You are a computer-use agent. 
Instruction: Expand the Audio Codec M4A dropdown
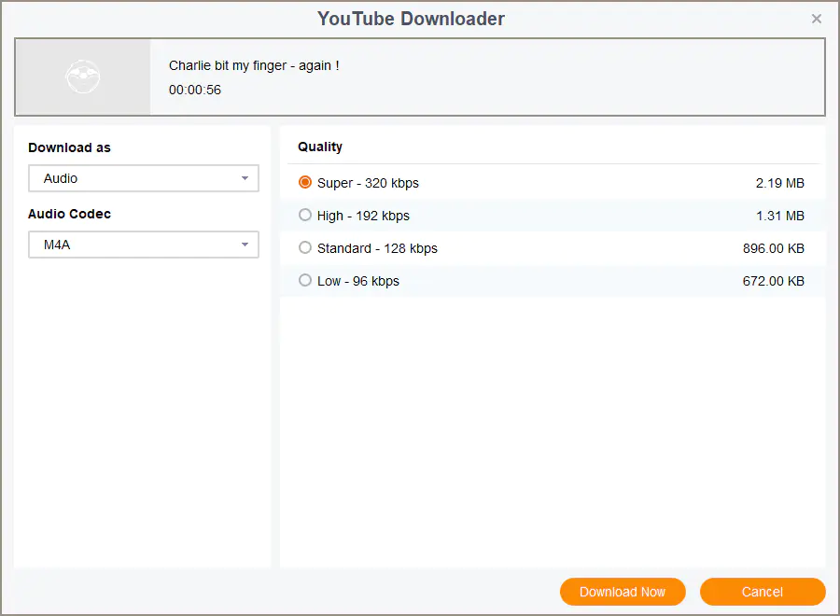point(144,245)
